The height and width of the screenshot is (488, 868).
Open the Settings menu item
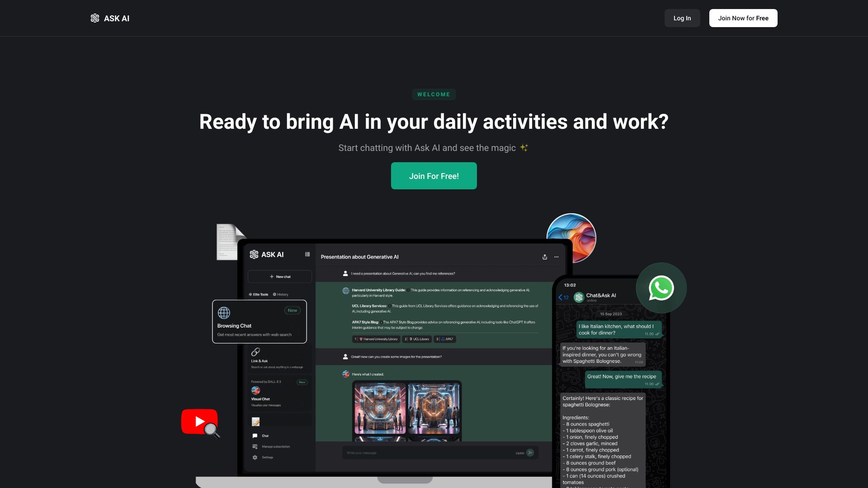267,456
